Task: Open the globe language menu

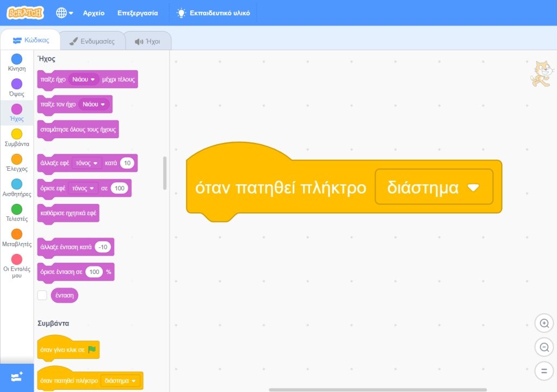Action: point(64,13)
